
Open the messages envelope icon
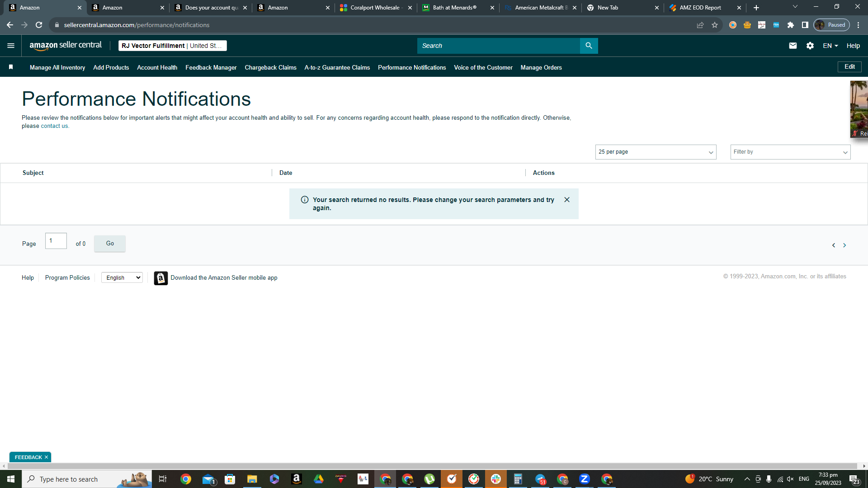click(x=793, y=46)
